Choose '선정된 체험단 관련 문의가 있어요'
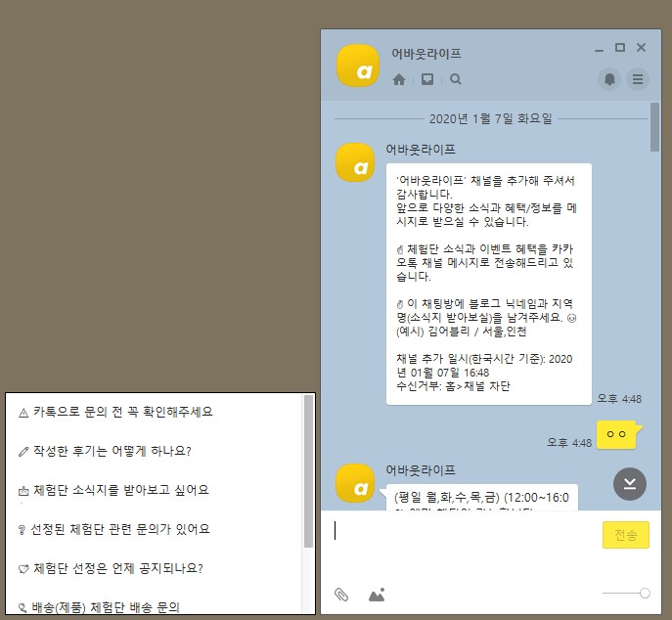The image size is (672, 620). click(x=114, y=529)
